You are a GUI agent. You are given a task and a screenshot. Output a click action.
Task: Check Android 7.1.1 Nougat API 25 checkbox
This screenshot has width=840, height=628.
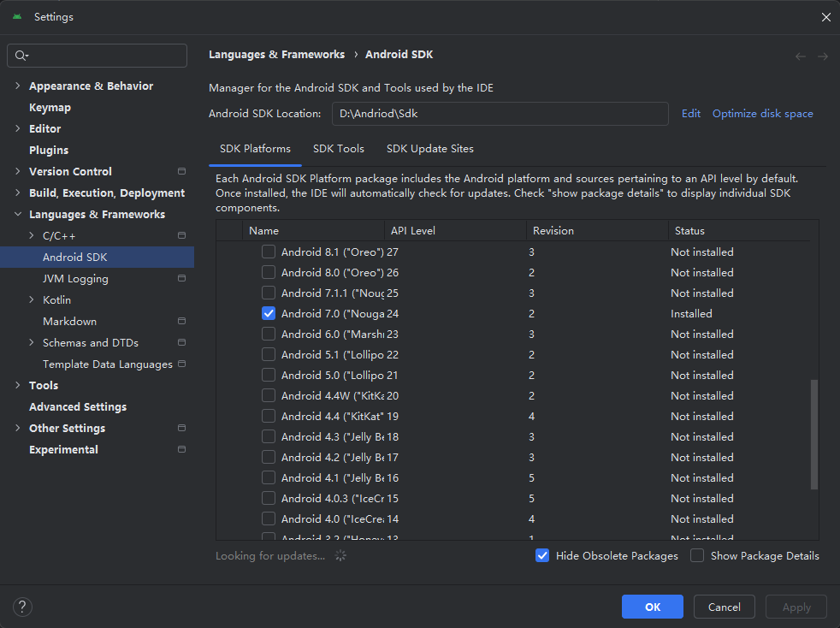[x=269, y=293]
